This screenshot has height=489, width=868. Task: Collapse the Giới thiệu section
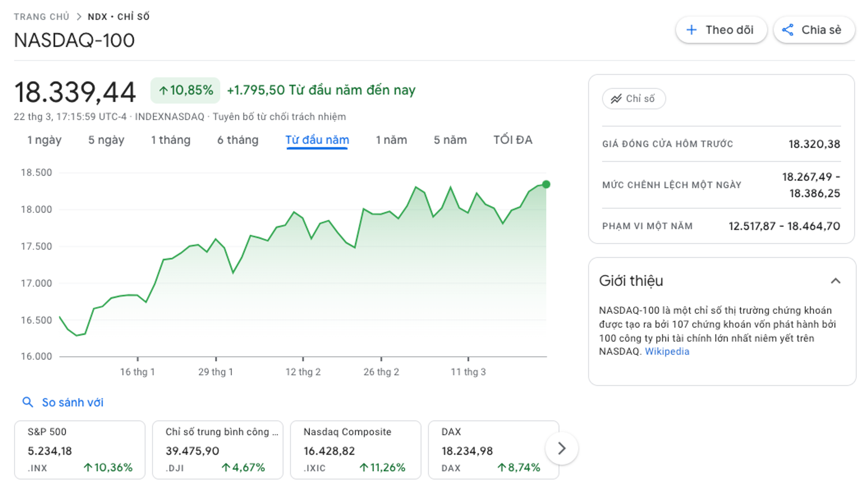835,281
